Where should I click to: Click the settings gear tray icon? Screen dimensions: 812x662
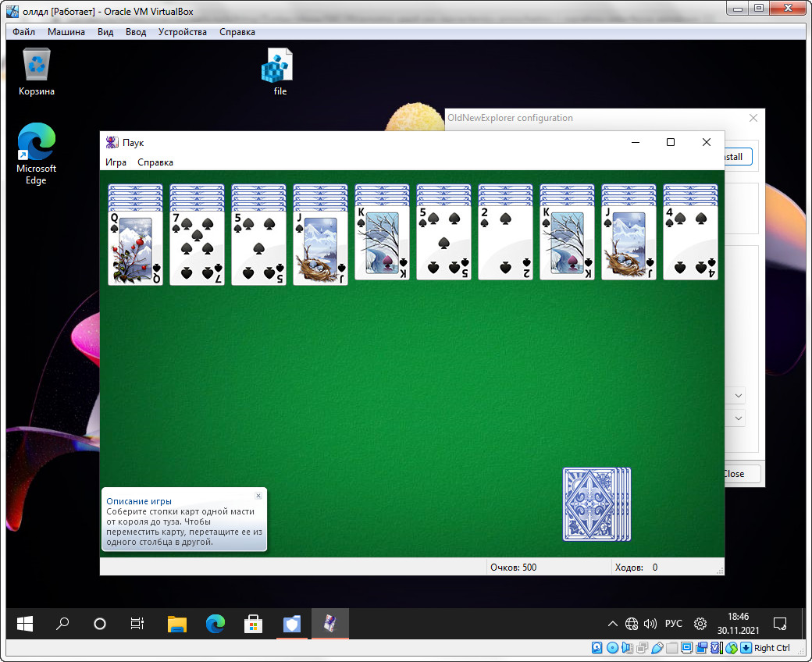pos(700,624)
